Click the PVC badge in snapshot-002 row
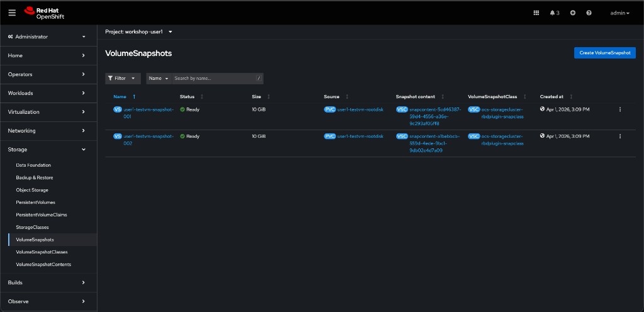 point(330,136)
